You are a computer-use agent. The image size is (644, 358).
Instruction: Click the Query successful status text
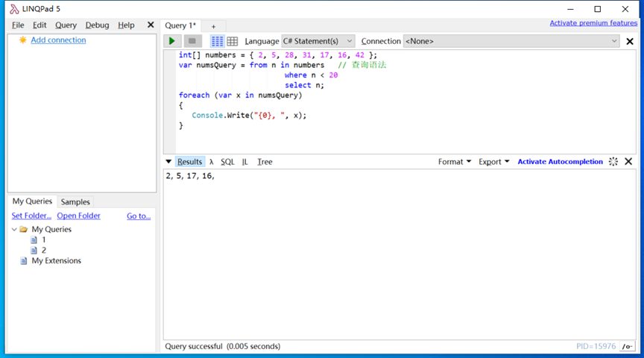click(223, 347)
